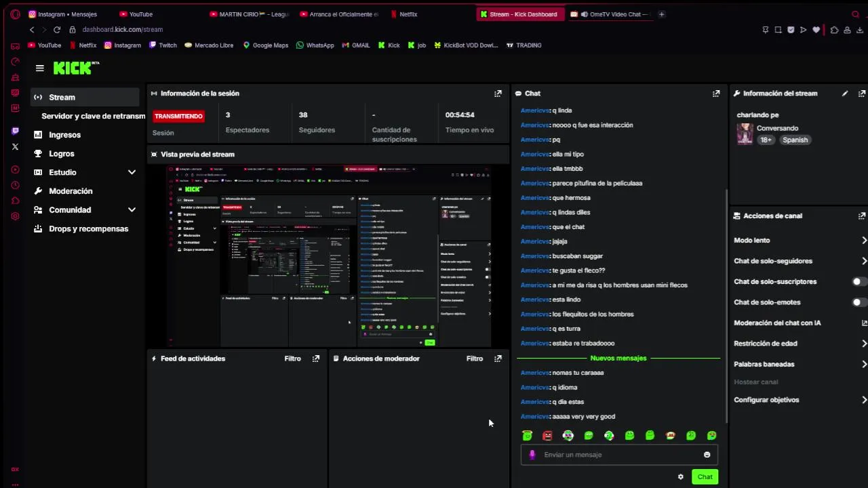Pop out the Chat panel

[716, 94]
